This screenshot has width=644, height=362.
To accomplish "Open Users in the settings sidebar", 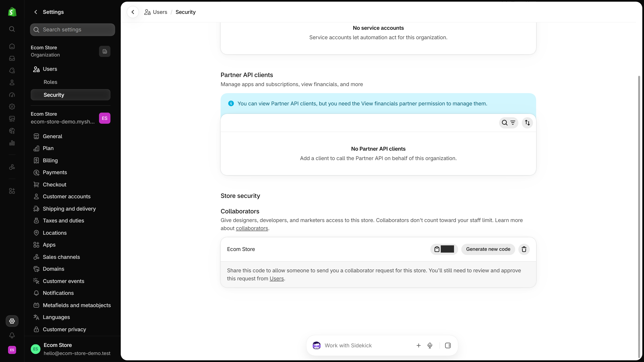I will pos(70,69).
